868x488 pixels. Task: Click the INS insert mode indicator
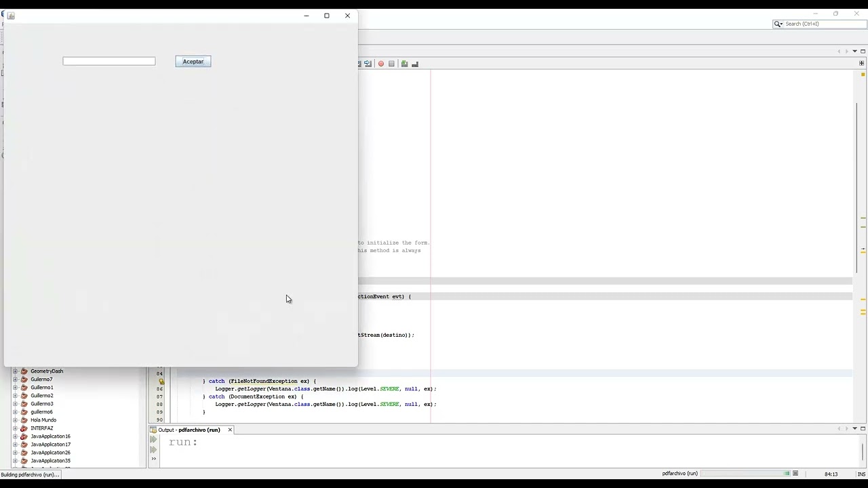[861, 474]
